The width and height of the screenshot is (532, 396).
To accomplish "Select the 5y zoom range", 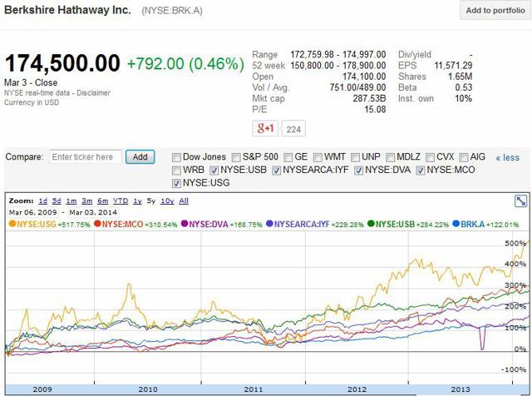I will coord(151,200).
